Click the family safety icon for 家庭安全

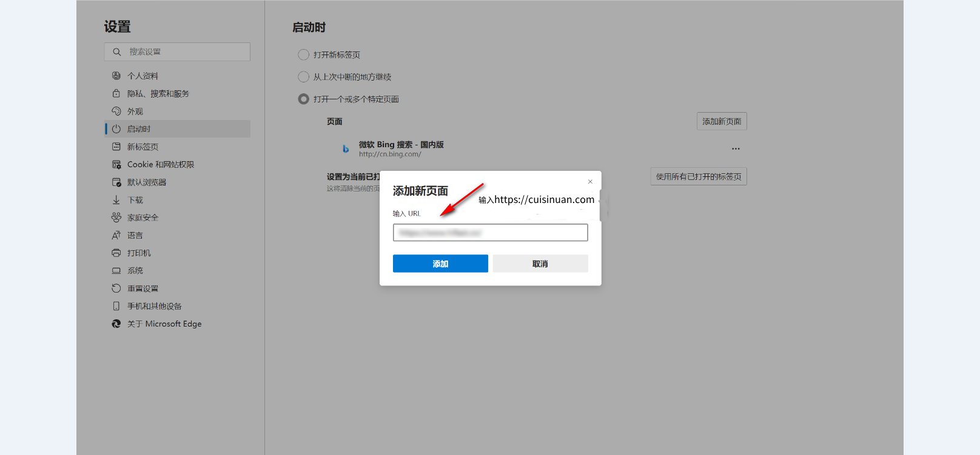click(116, 218)
